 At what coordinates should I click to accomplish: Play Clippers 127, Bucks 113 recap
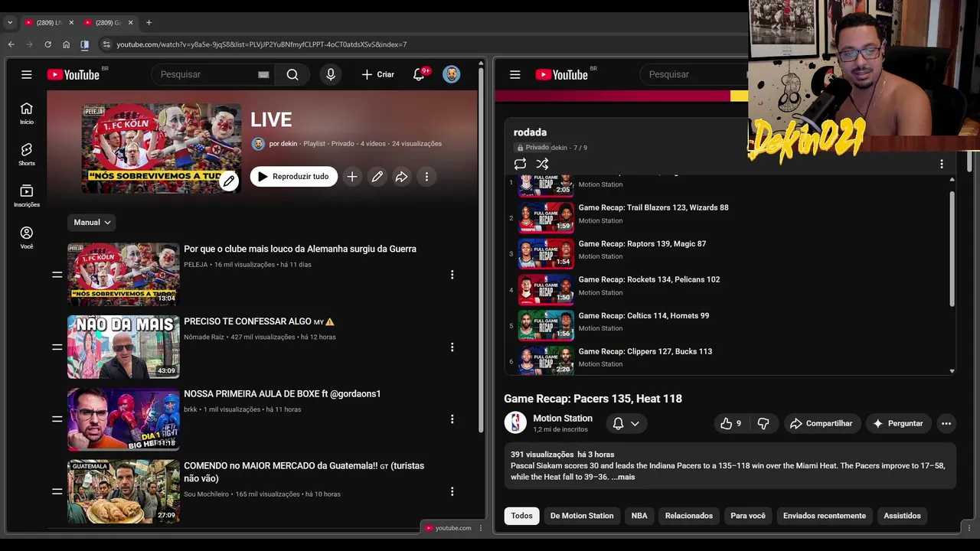[645, 351]
